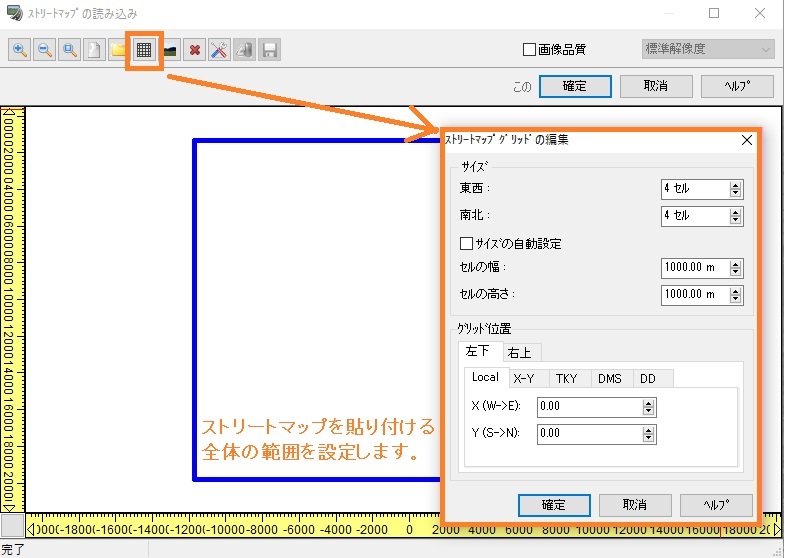791x558 pixels.
Task: Click 取消 in the main window header
Action: click(x=656, y=86)
